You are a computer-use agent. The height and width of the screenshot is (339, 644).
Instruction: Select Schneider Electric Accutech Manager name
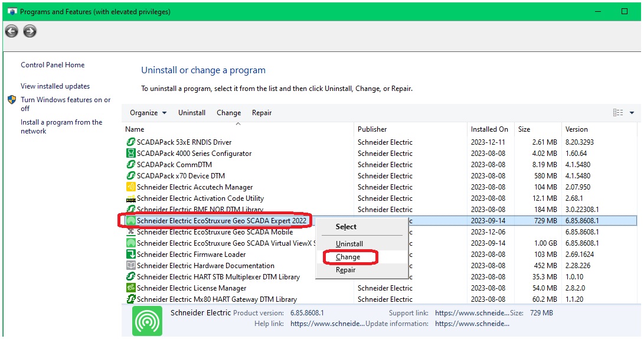(195, 187)
